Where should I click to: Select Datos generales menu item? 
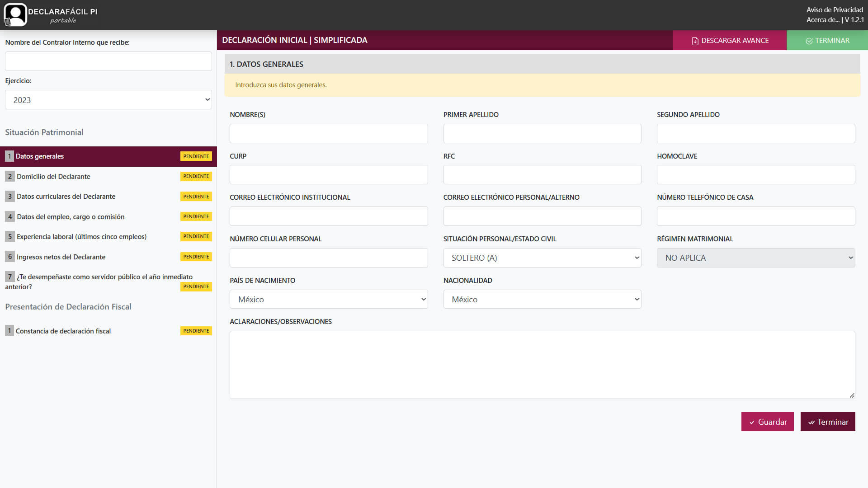[108, 156]
